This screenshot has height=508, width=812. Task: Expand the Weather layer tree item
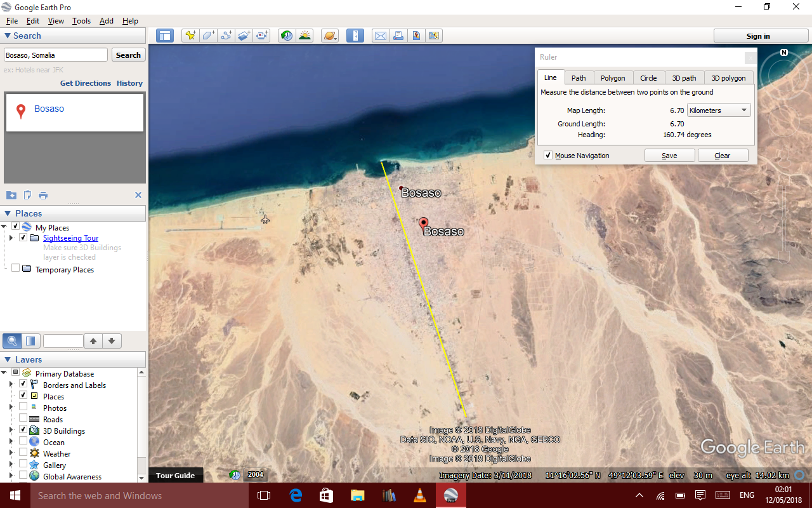11,453
